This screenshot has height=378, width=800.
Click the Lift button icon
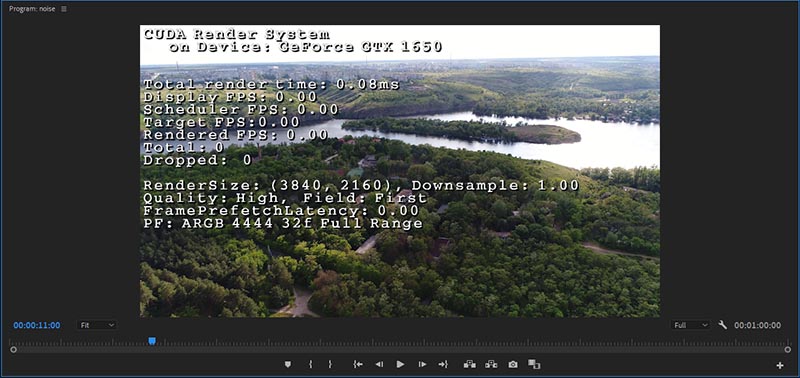click(469, 364)
